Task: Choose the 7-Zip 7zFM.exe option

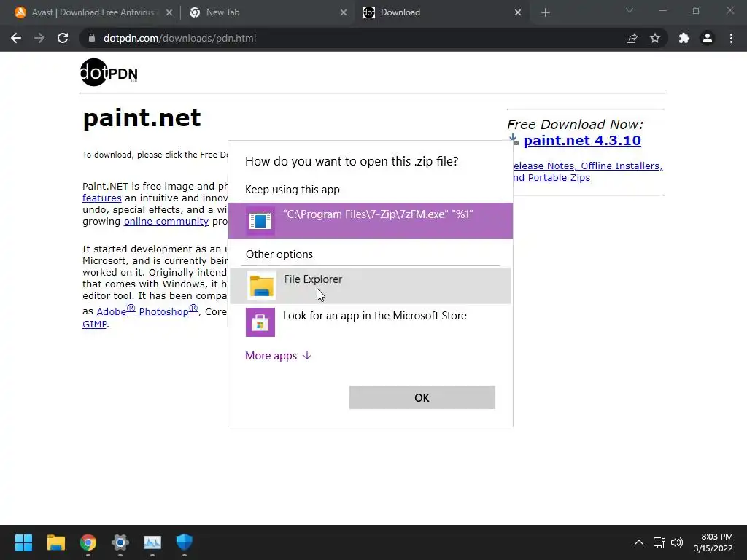Action: pos(370,220)
